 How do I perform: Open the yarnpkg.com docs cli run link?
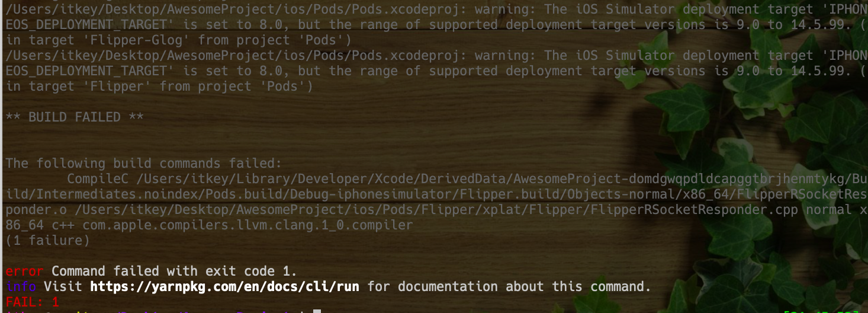tap(225, 287)
